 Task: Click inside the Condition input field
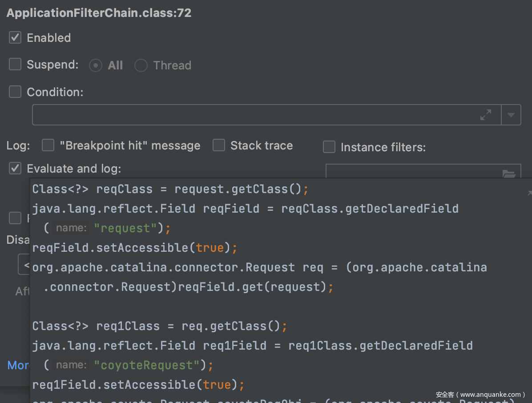pos(254,115)
